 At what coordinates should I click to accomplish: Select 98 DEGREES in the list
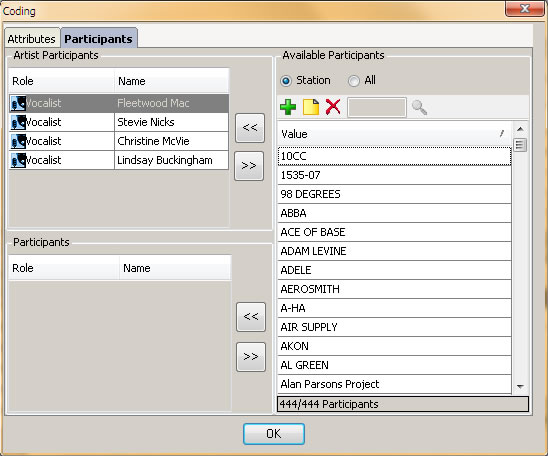click(395, 194)
